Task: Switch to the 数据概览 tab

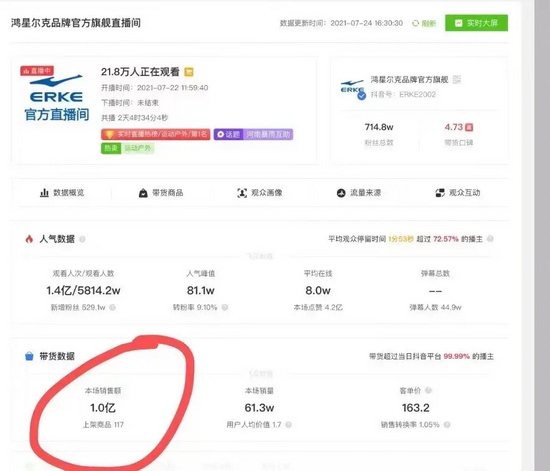Action: (x=62, y=193)
